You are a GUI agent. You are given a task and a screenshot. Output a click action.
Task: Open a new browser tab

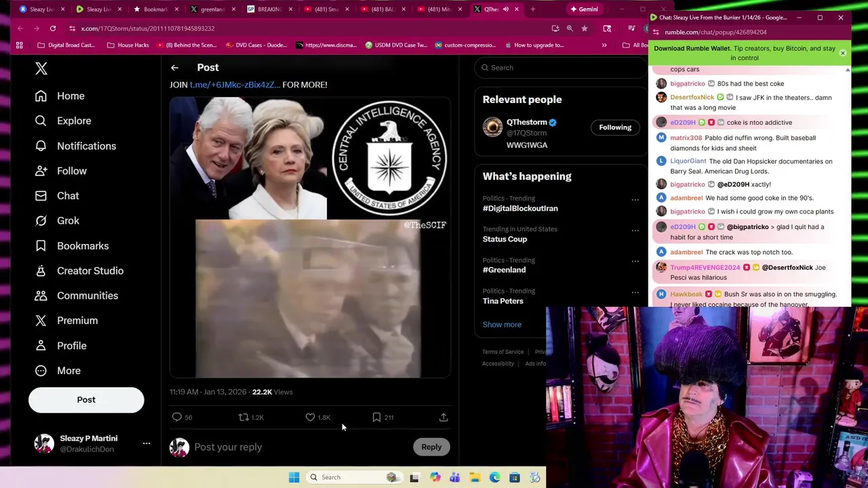[533, 9]
